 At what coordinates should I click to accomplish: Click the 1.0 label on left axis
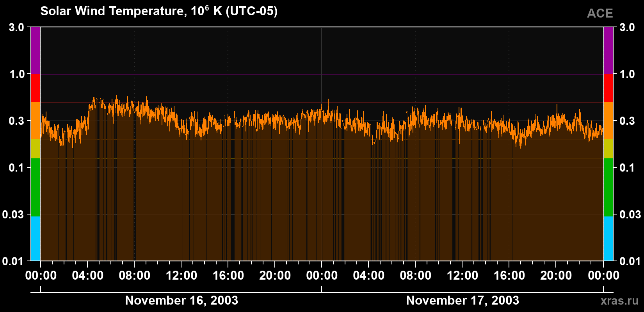point(17,74)
